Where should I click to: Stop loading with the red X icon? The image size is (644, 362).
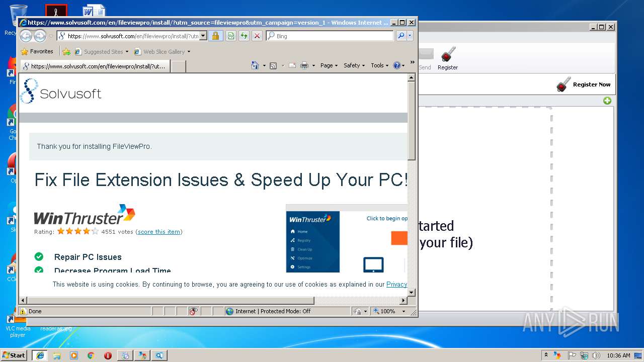257,36
